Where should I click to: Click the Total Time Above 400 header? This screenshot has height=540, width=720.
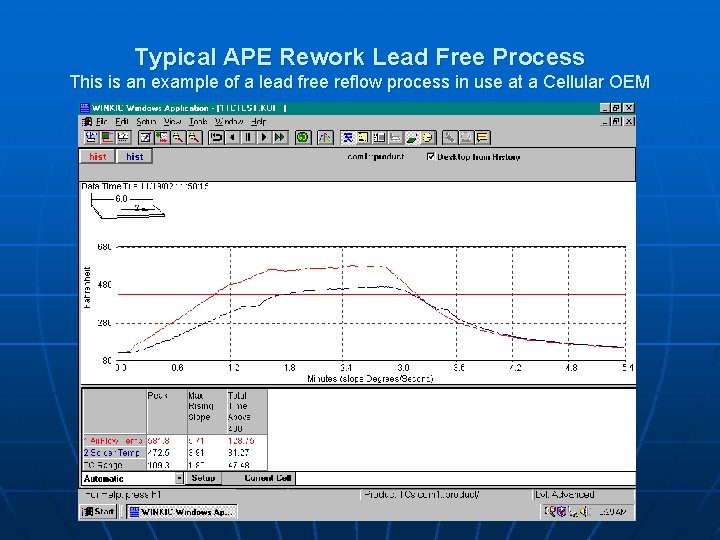[247, 412]
